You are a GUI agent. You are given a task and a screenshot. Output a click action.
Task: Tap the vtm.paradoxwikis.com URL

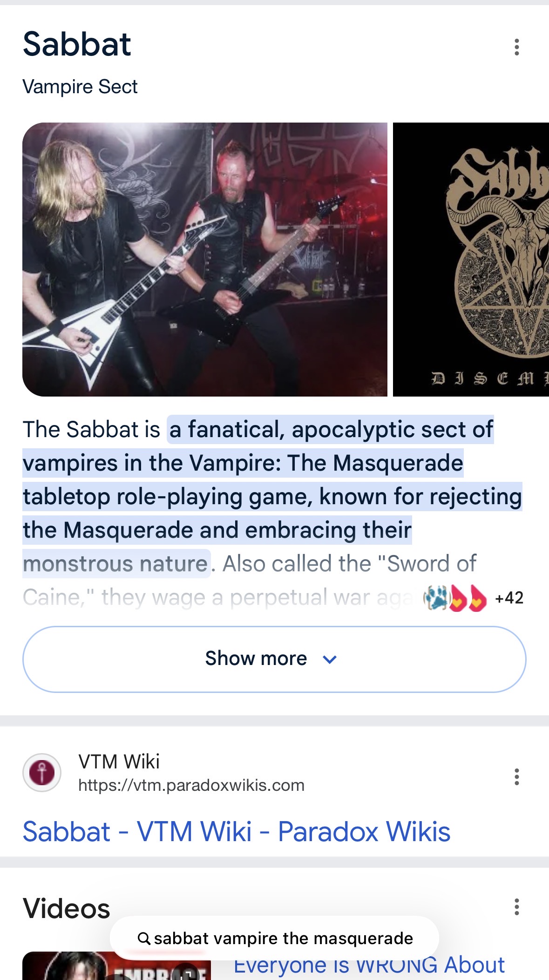[x=191, y=785]
